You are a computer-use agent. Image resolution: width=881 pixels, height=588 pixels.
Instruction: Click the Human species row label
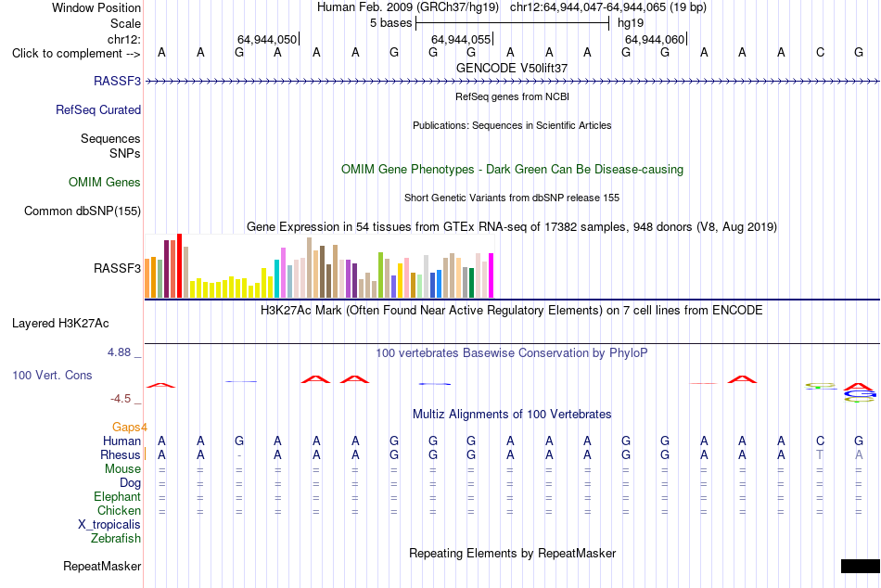[121, 441]
